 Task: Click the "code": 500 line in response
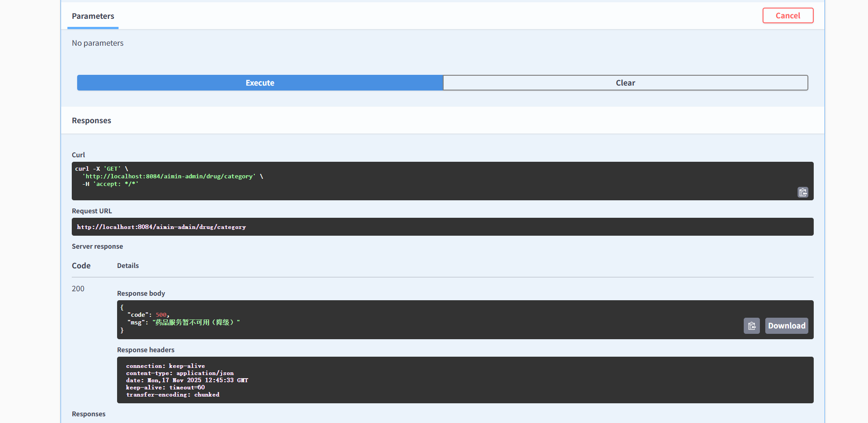[x=148, y=315]
